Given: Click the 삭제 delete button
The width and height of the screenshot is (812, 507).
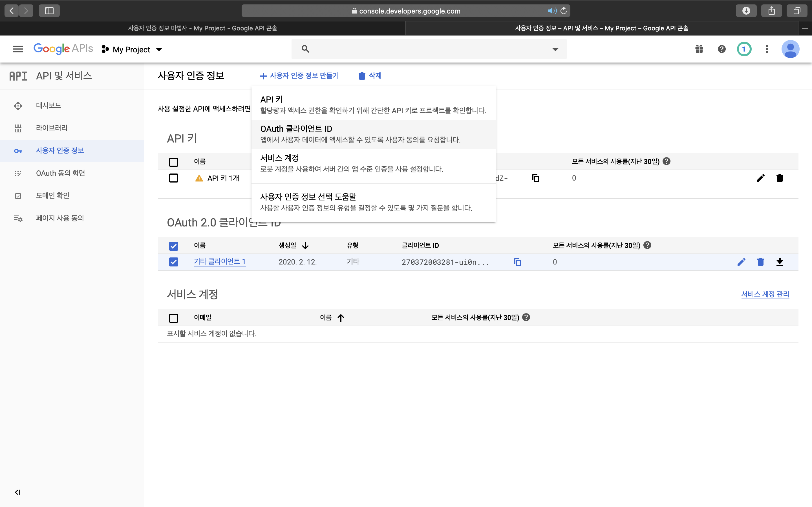Looking at the screenshot, I should pyautogui.click(x=370, y=76).
